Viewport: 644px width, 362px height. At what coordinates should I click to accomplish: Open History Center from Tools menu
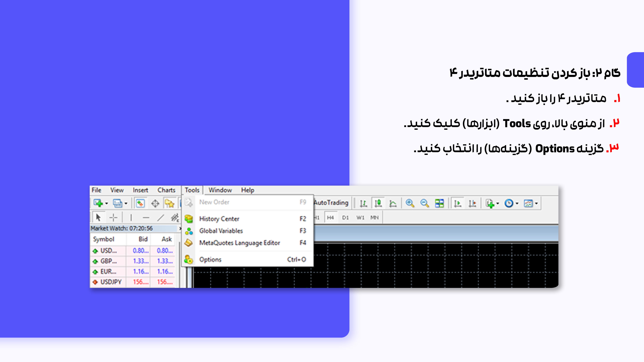point(219,219)
